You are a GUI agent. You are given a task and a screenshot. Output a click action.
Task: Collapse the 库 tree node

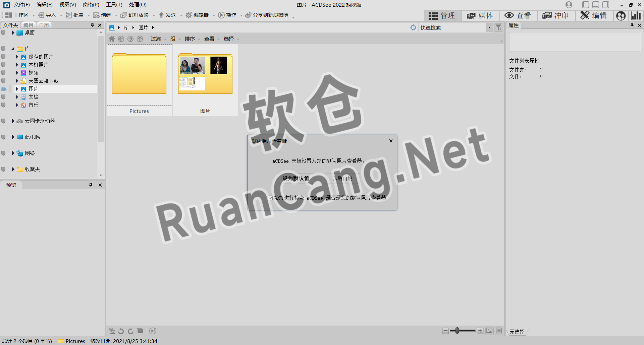click(13, 49)
